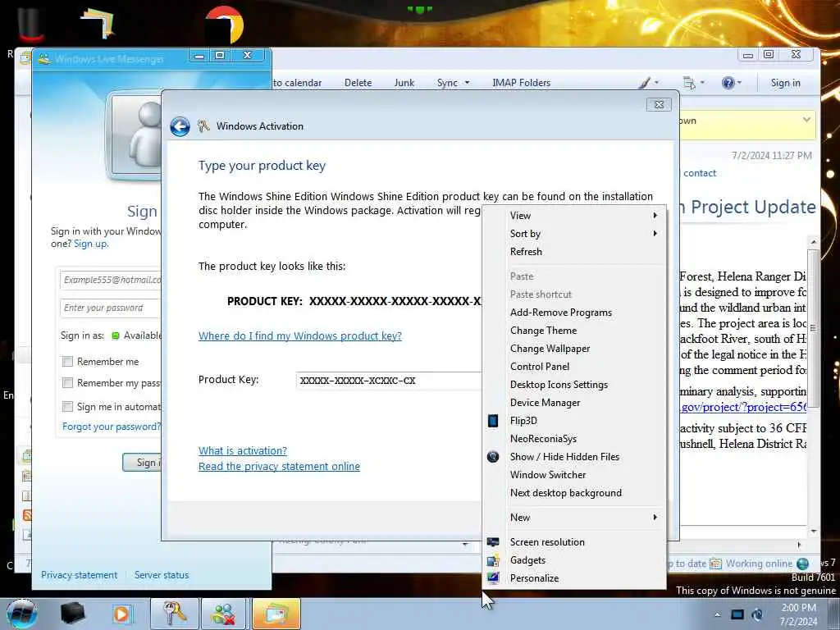This screenshot has width=840, height=630.
Task: Open the Start orb on the taskbar
Action: click(22, 614)
